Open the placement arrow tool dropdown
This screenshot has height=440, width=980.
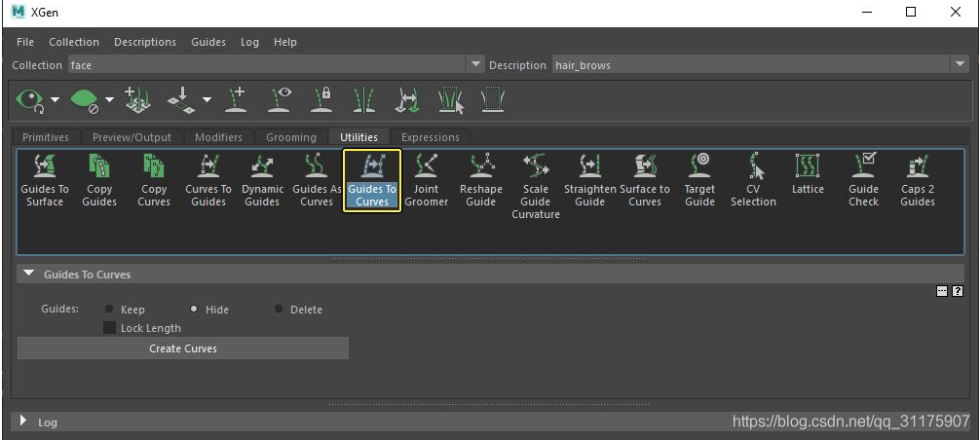tap(207, 100)
